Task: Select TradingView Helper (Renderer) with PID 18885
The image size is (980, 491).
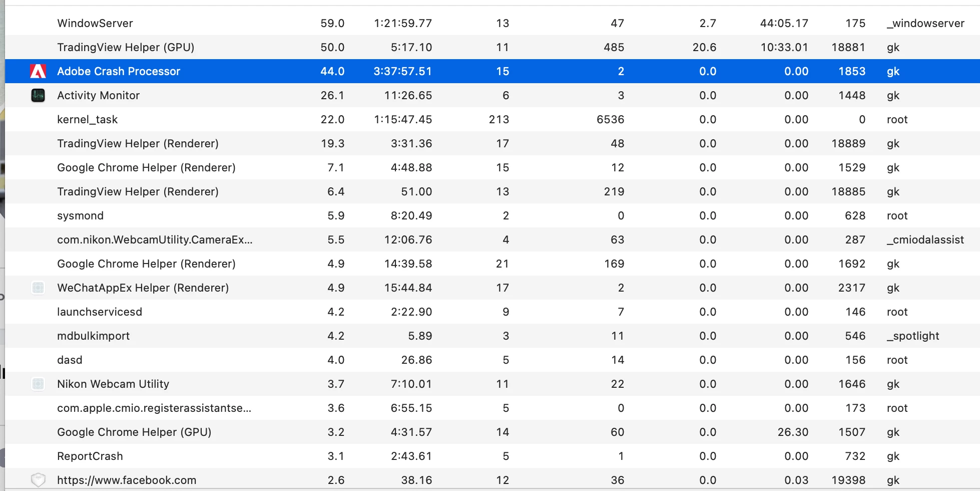Action: point(493,191)
